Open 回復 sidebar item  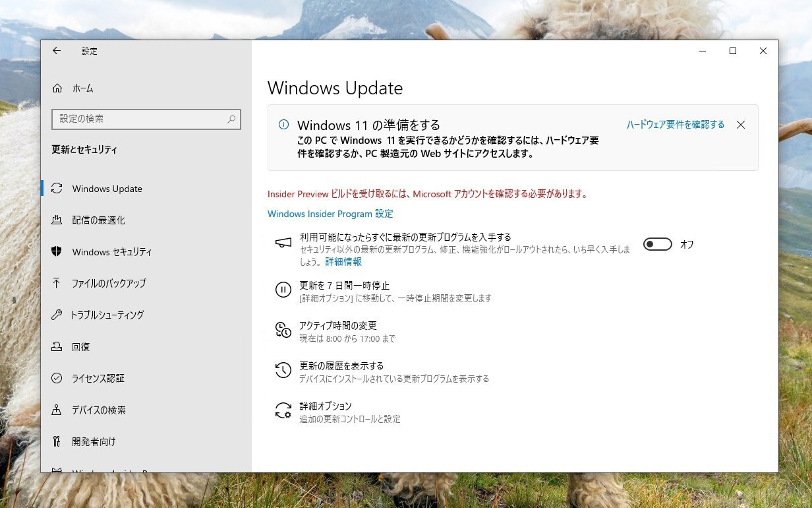145,347
